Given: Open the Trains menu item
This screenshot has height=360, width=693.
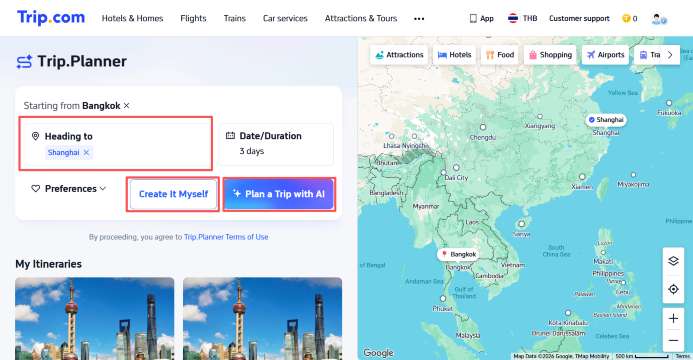Looking at the screenshot, I should (234, 19).
